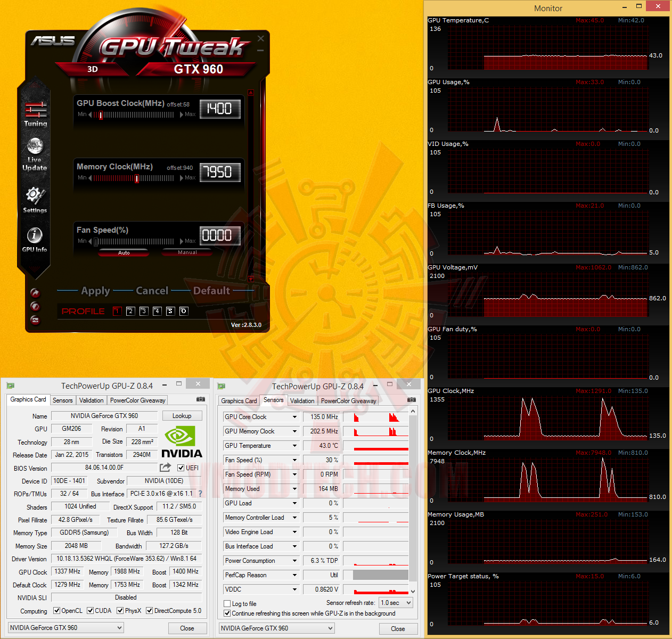Click the camera screenshot icon in the Graphics Card GPU-Z window
Screen dimensions: 672x639
pyautogui.click(x=200, y=399)
